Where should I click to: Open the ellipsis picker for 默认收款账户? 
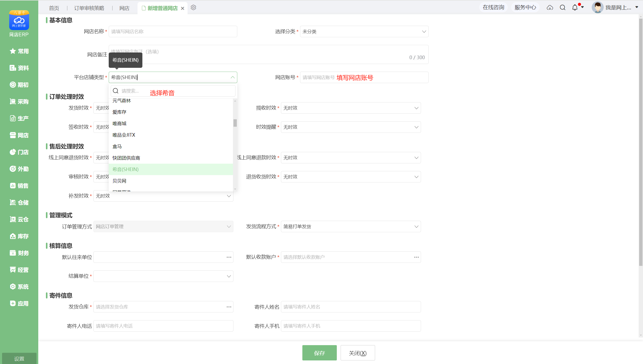(416, 257)
